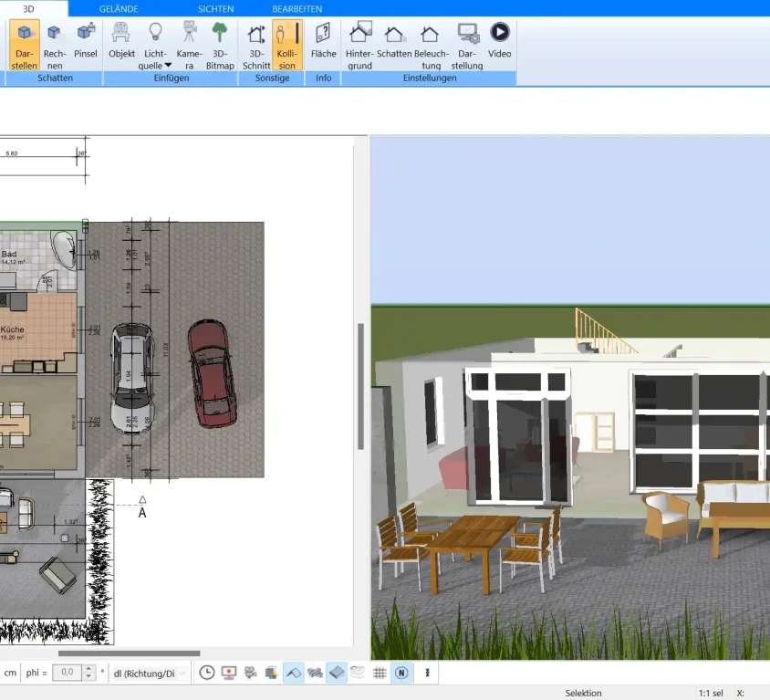The width and height of the screenshot is (770, 700).
Task: Click the film camera icon in bottom toolbar
Action: coord(251,673)
